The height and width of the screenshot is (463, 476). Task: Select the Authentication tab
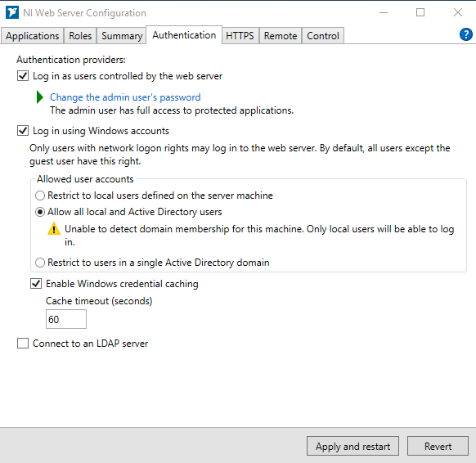184,35
